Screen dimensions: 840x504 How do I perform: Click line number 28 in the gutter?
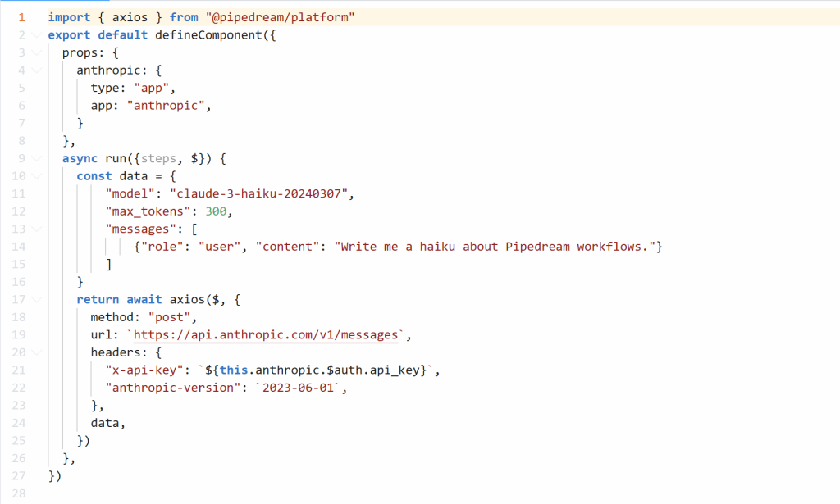point(19,493)
